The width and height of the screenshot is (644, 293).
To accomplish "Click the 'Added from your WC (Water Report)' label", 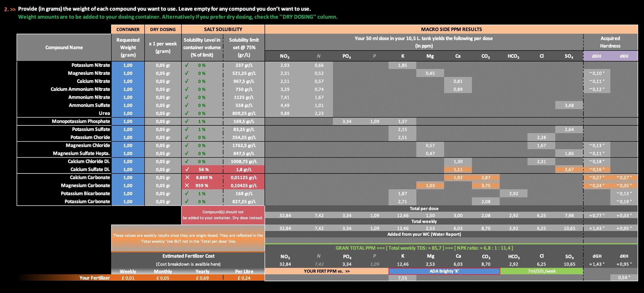I will [424, 234].
